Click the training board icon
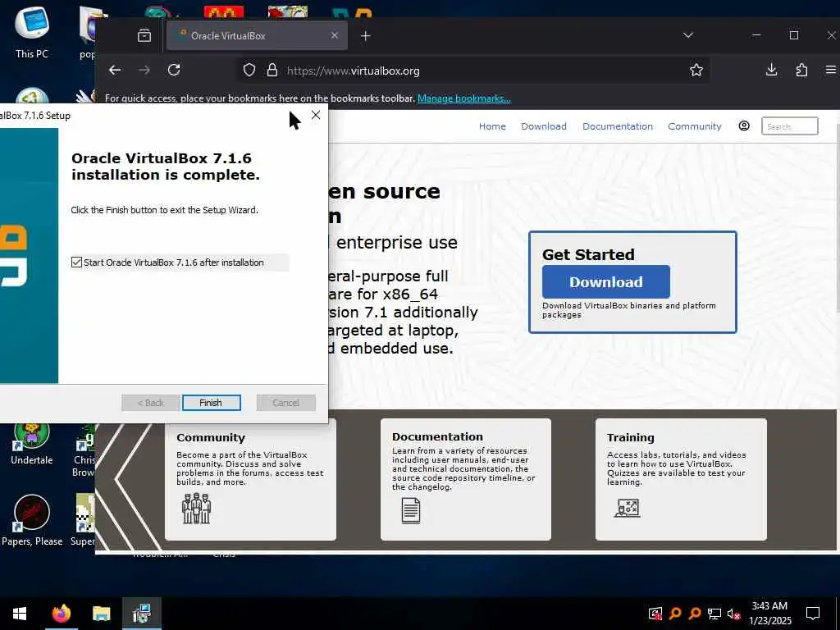The width and height of the screenshot is (840, 630). (627, 508)
